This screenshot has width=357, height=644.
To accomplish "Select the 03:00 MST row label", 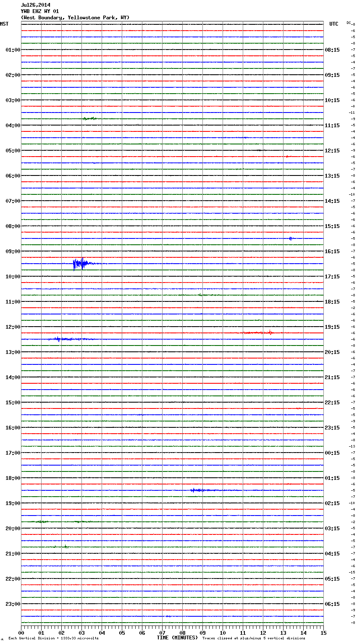I will 13,100.
